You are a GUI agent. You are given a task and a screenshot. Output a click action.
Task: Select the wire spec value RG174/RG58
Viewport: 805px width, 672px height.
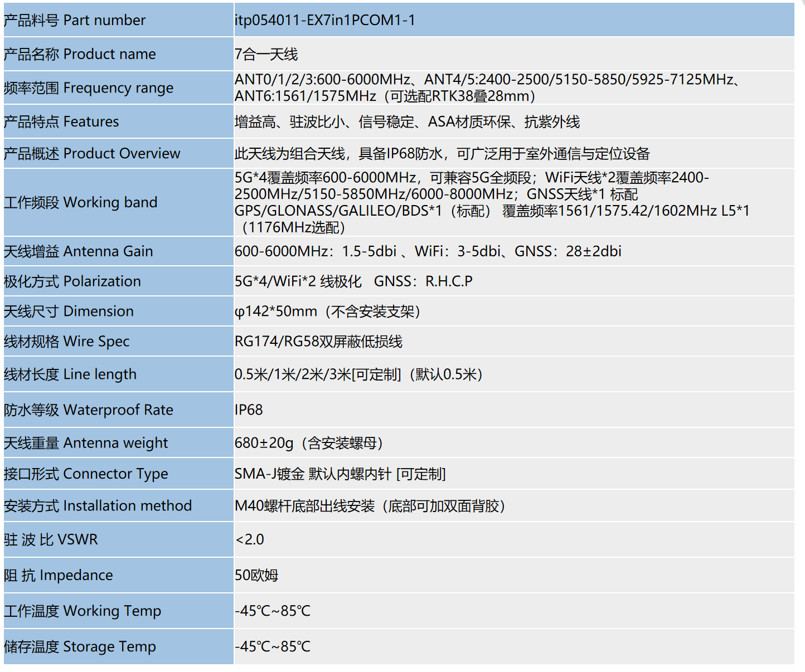coord(318,342)
